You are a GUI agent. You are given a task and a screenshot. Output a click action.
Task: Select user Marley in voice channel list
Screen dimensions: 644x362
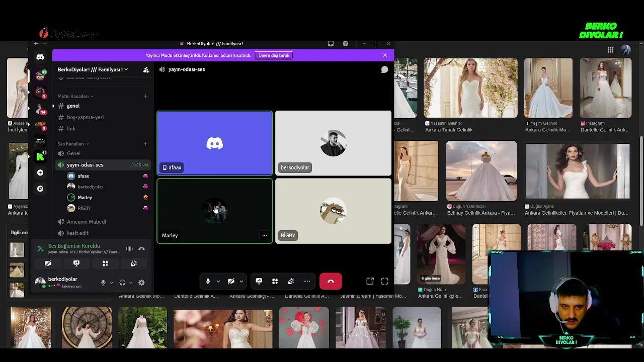click(108, 198)
